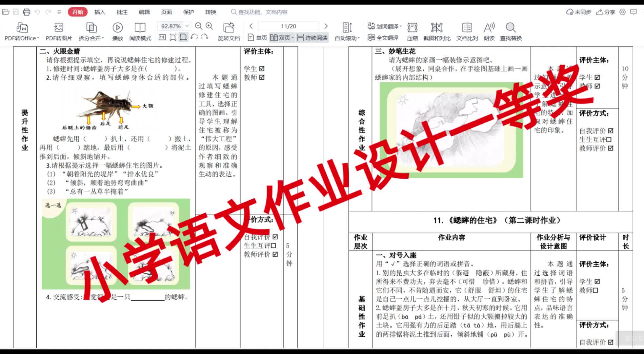
Task: Click the 分享 share button
Action: point(606,12)
